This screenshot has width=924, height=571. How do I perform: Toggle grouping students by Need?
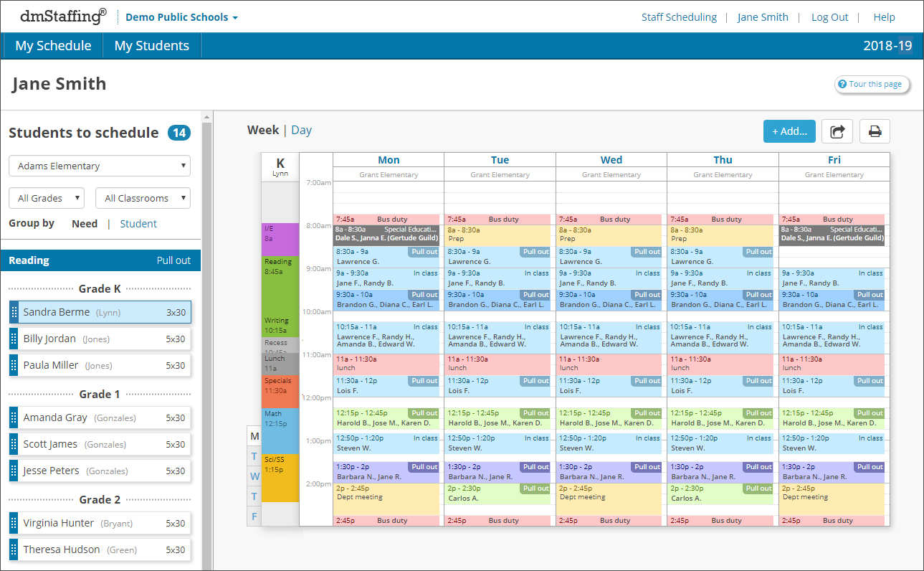pyautogui.click(x=85, y=223)
